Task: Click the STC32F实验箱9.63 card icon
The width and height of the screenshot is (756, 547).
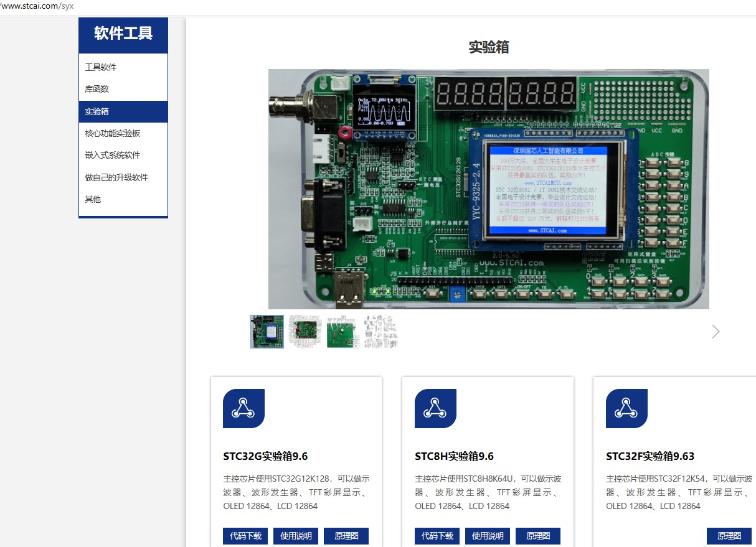Action: click(626, 408)
